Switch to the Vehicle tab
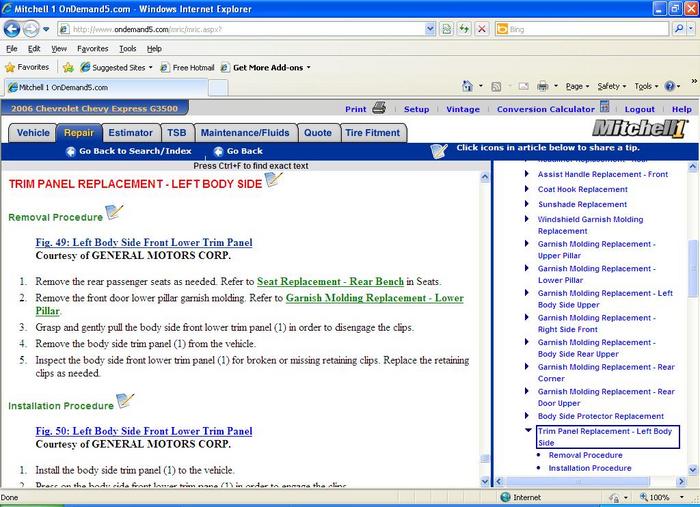Image resolution: width=700 pixels, height=507 pixels. click(33, 133)
